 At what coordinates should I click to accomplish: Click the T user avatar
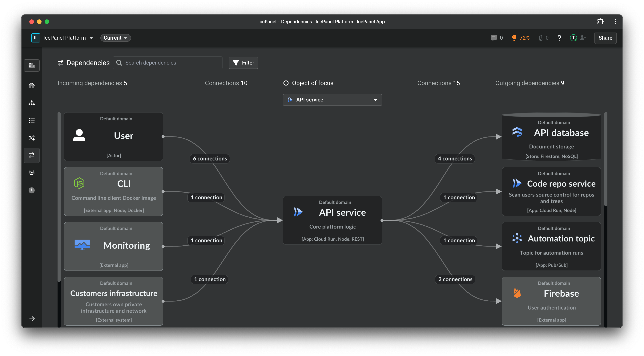point(573,38)
